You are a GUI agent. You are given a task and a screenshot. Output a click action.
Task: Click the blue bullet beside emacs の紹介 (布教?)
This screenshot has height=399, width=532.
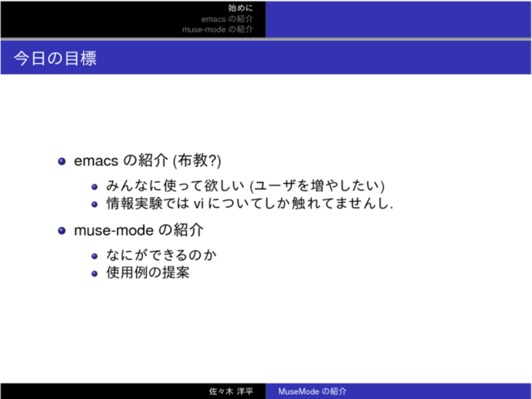click(x=62, y=160)
